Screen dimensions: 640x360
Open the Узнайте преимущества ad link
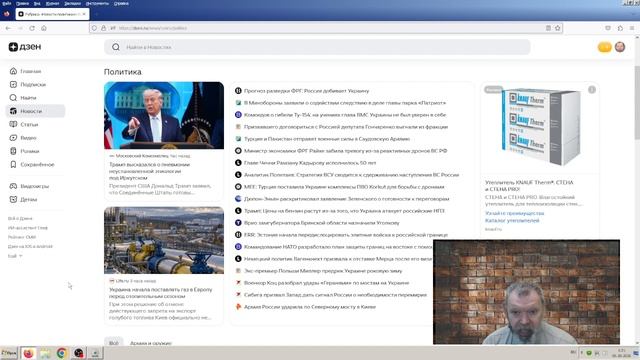click(514, 213)
